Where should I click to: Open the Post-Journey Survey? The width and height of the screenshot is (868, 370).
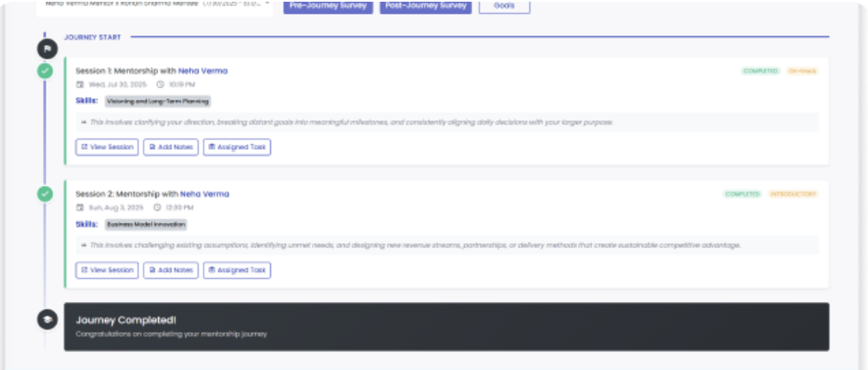425,6
